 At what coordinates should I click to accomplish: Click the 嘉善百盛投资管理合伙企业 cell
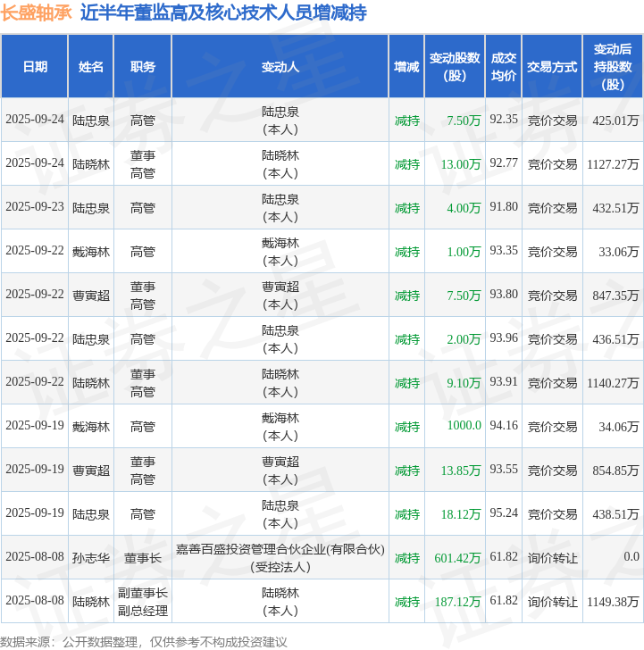pyautogui.click(x=280, y=557)
